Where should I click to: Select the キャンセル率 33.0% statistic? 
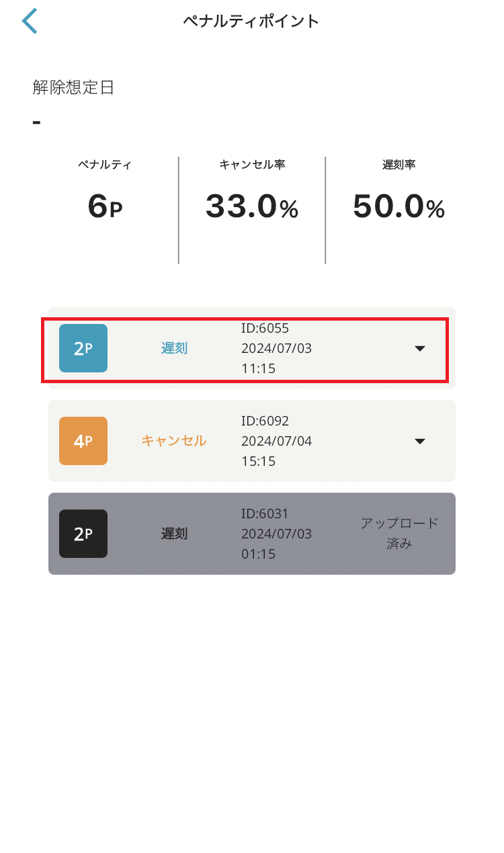(252, 206)
